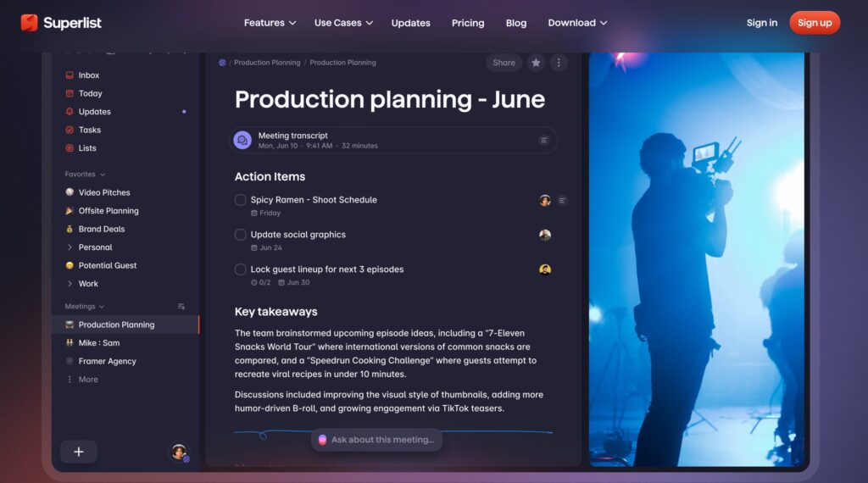Click the Share button

coord(504,63)
